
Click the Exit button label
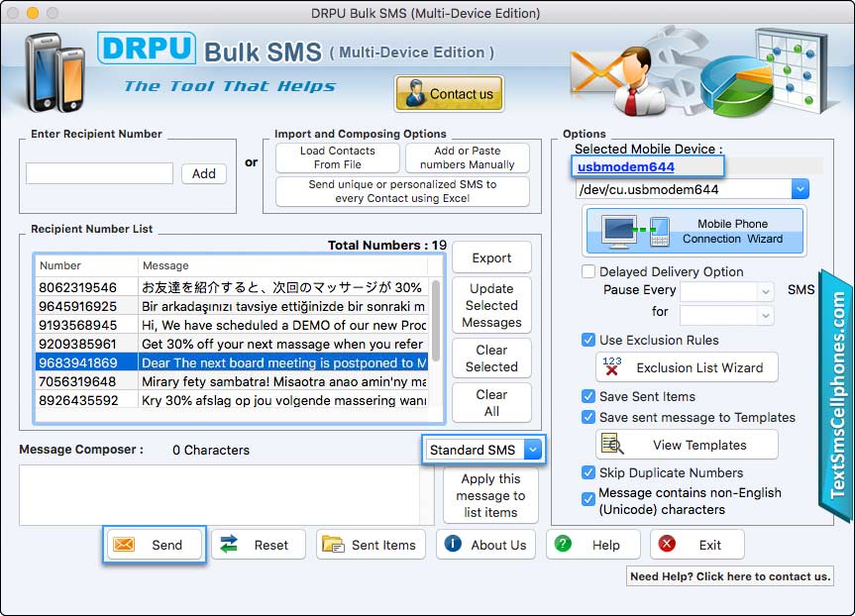point(710,545)
